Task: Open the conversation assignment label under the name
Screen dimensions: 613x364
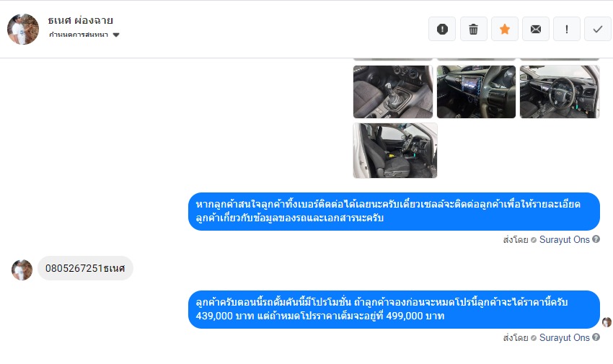Action: click(79, 35)
